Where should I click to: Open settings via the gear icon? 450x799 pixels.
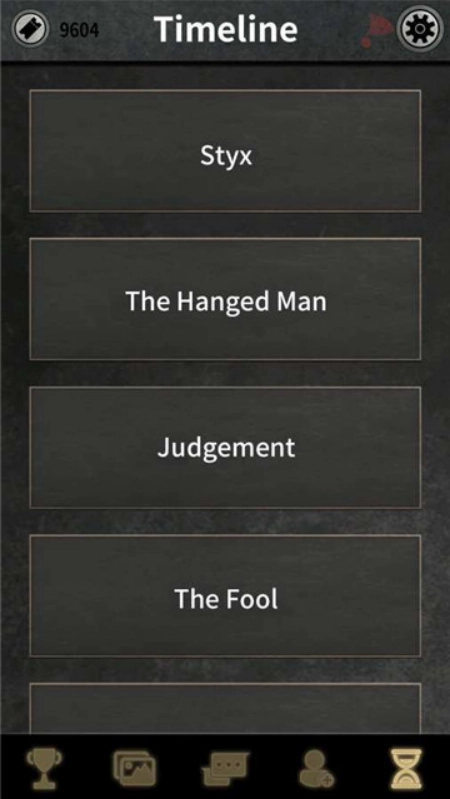pyautogui.click(x=420, y=29)
